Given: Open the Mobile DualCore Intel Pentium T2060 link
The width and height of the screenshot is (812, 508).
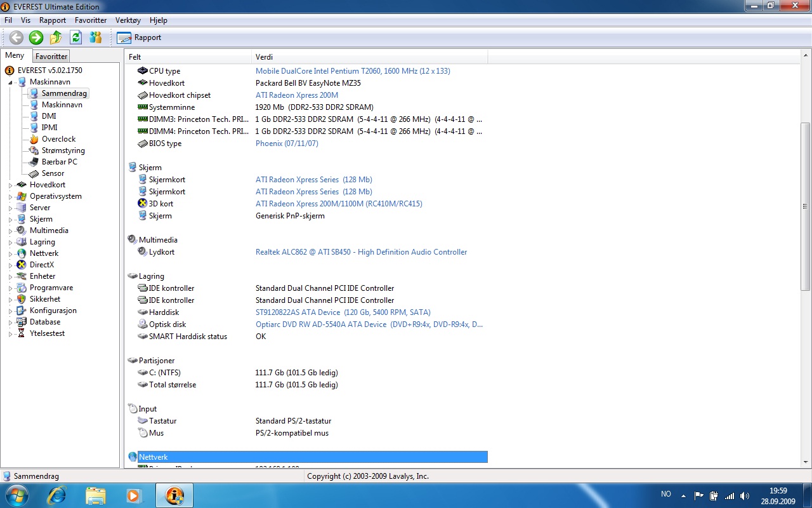Looking at the screenshot, I should click(x=353, y=71).
